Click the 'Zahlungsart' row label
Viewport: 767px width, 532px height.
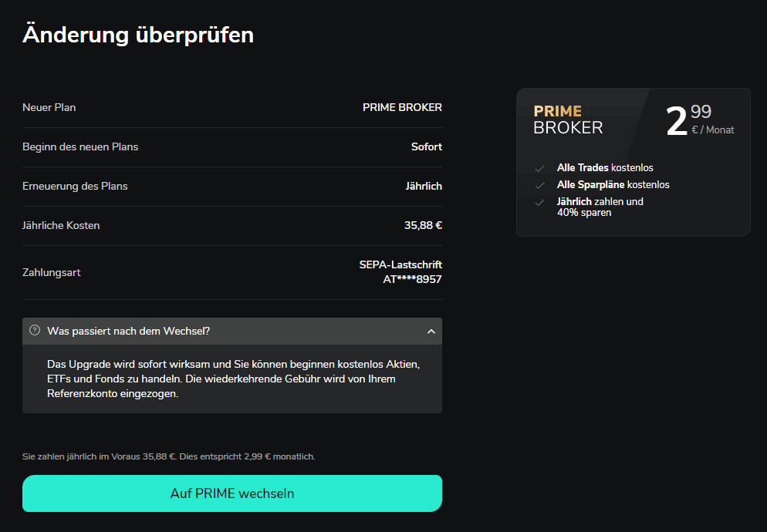(x=52, y=272)
